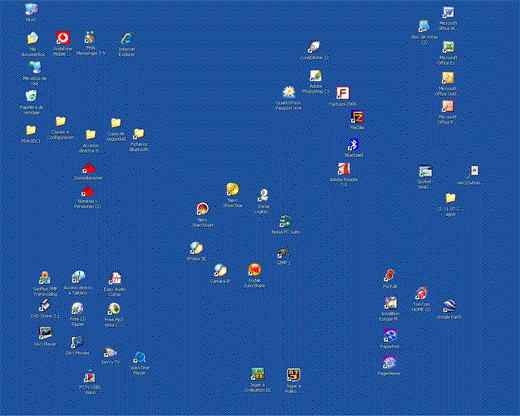Select the Consolidaciones shortcut

click(88, 168)
